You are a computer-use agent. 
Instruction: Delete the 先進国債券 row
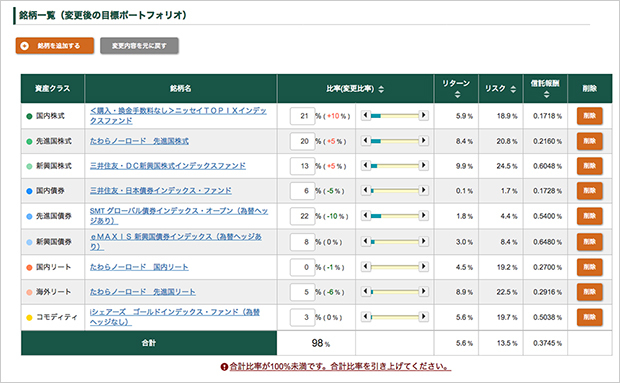click(590, 216)
